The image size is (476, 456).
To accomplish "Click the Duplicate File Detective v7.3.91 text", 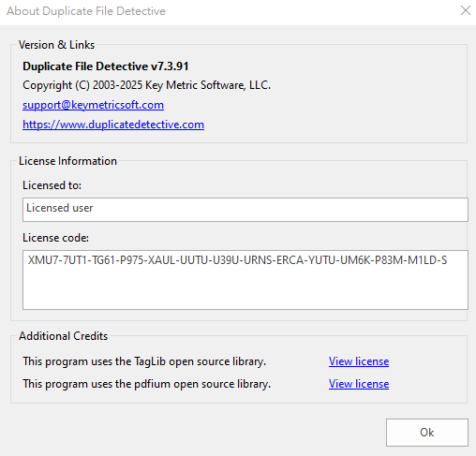I will point(106,66).
